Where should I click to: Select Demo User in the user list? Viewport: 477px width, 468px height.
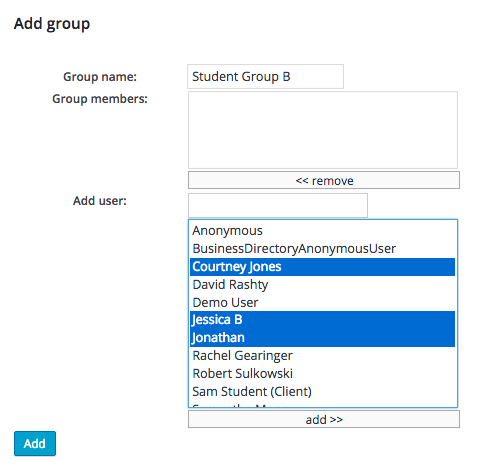pos(322,303)
